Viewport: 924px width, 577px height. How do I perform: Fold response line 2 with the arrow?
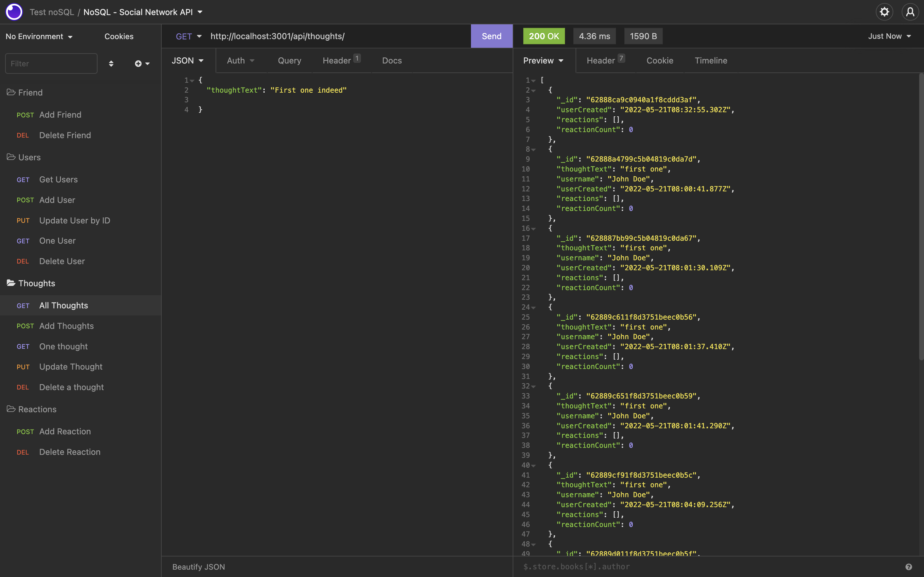[534, 91]
